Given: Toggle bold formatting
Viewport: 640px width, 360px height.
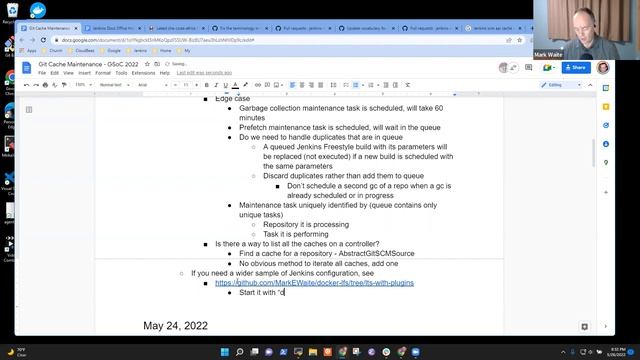Looking at the screenshot, I should (x=207, y=85).
